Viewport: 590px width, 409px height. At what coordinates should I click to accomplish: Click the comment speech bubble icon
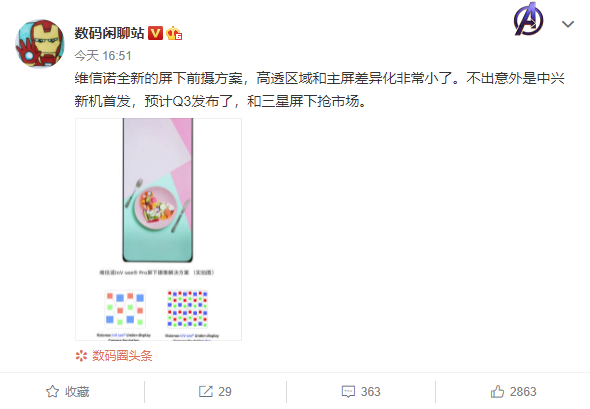348,392
